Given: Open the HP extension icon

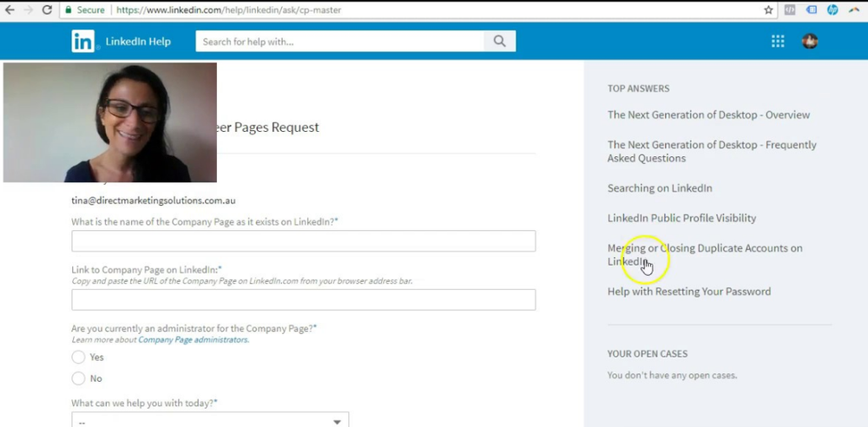Looking at the screenshot, I should click(832, 10).
